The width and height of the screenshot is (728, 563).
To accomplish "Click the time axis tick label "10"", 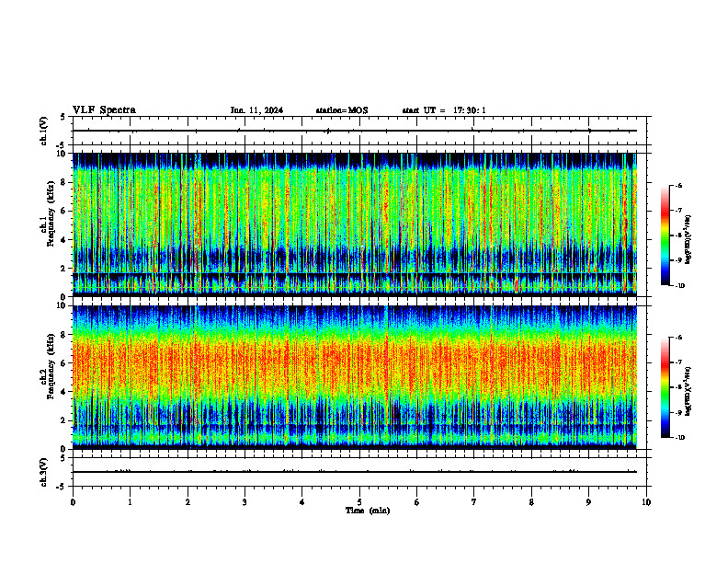I will click(646, 502).
